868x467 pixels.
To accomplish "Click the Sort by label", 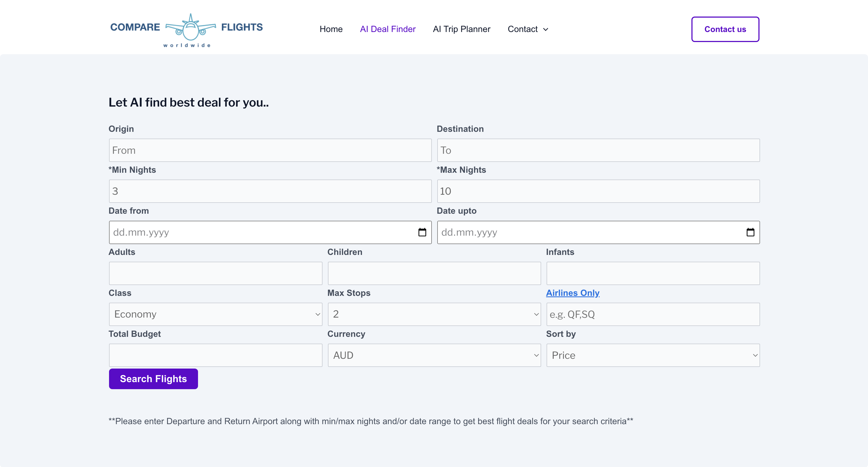I will [561, 334].
